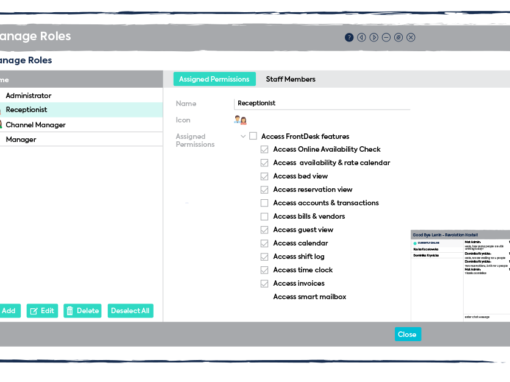Click the previous arrow icon in title bar
The height and width of the screenshot is (382, 510).
pos(361,37)
